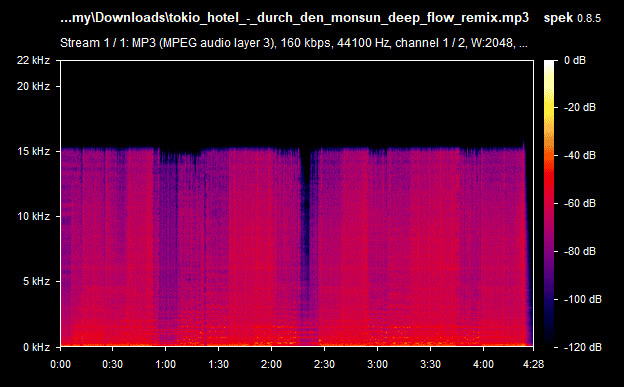Image resolution: width=624 pixels, height=387 pixels.
Task: Click the 4:28 end time label
Action: click(x=533, y=364)
